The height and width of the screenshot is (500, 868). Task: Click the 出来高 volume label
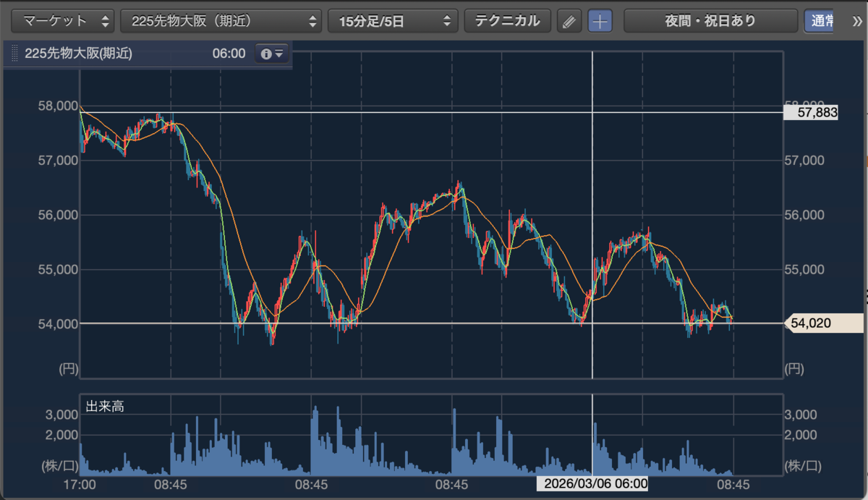coord(105,407)
